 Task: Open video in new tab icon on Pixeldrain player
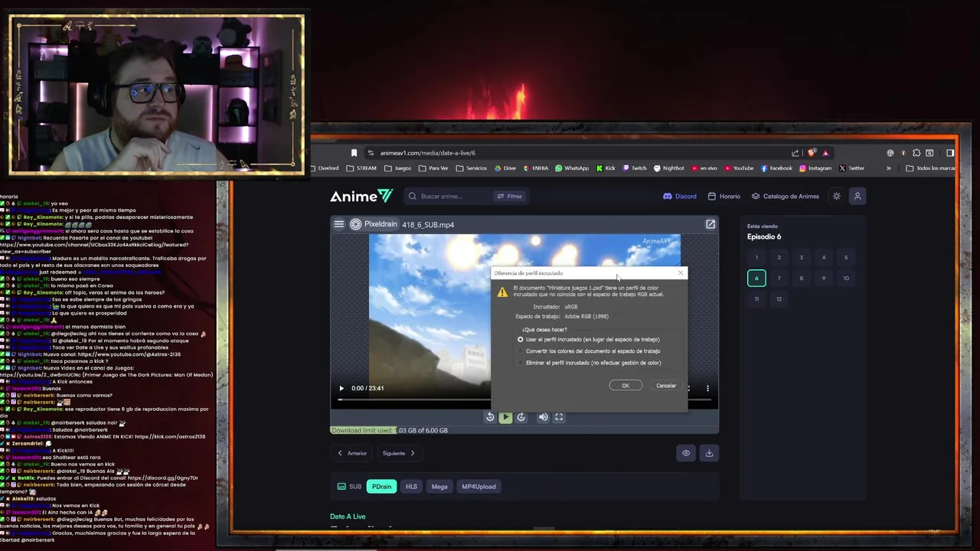[x=710, y=224]
